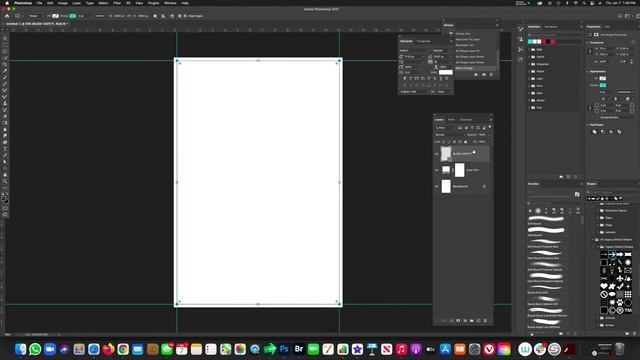The image size is (640, 360).
Task: Open the font family dropdown in Character panel
Action: [x=414, y=51]
